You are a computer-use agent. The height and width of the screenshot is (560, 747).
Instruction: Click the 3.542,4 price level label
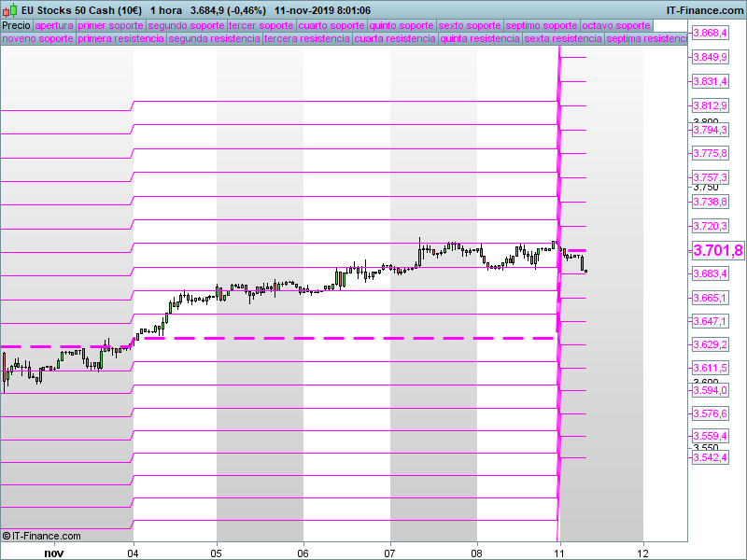[x=710, y=458]
